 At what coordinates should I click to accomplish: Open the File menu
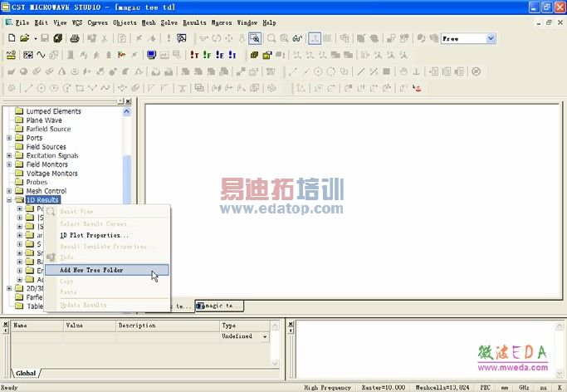(x=22, y=22)
